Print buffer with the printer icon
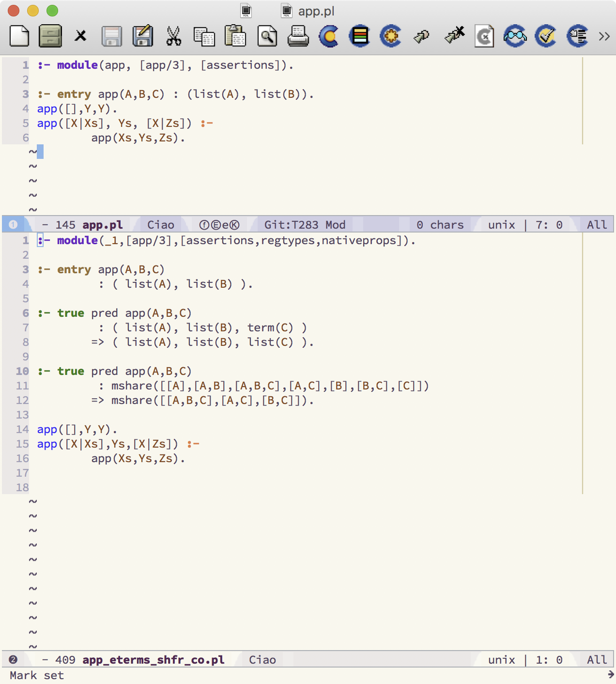This screenshot has width=616, height=684. pyautogui.click(x=298, y=36)
